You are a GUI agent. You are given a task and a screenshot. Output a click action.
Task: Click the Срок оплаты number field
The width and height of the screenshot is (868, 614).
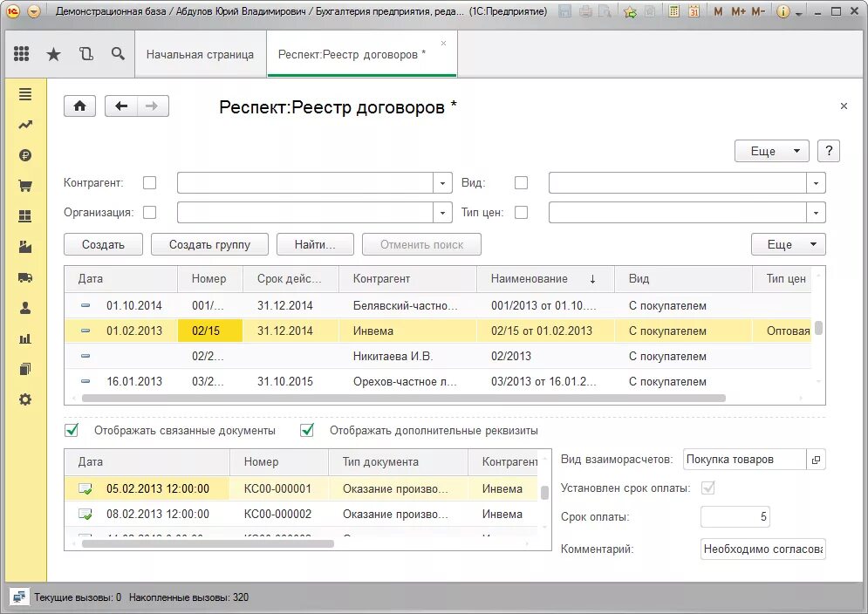pos(735,516)
